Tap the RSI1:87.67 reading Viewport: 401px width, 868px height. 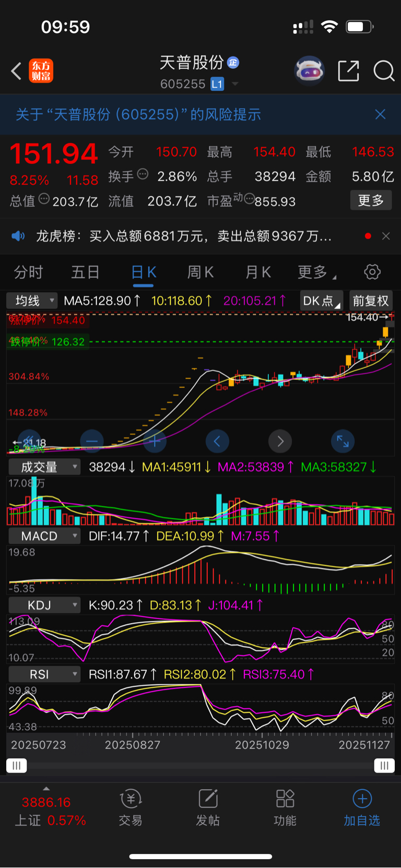(x=123, y=674)
